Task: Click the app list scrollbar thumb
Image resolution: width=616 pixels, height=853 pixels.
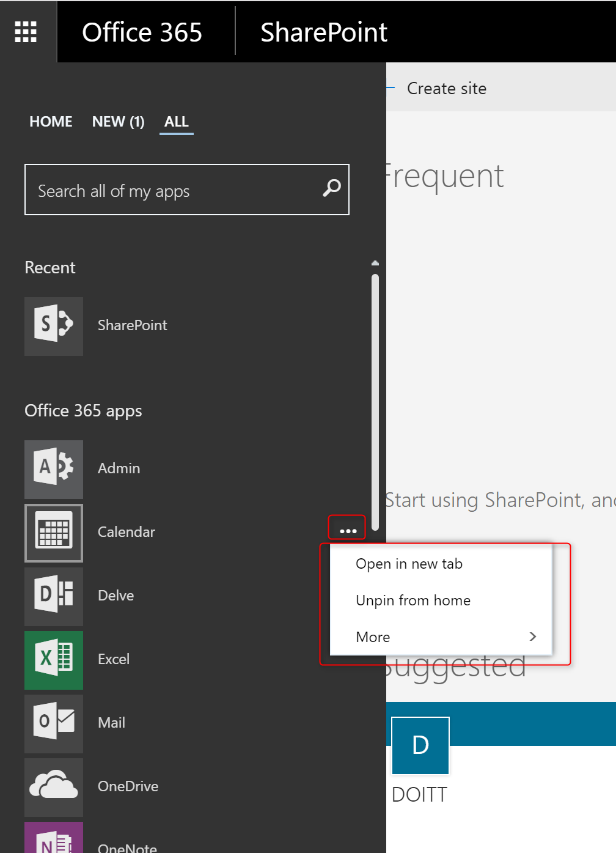Action: [x=375, y=402]
